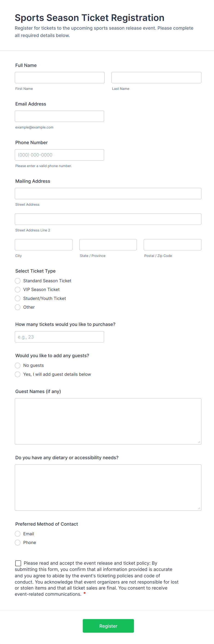
Task: Choose VIP Season Ticket type
Action: (17, 289)
